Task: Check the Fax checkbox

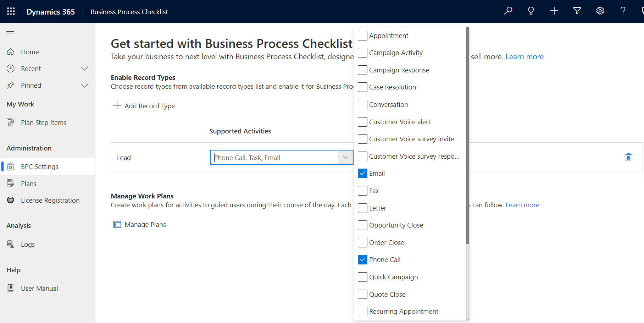Action: 362,191
